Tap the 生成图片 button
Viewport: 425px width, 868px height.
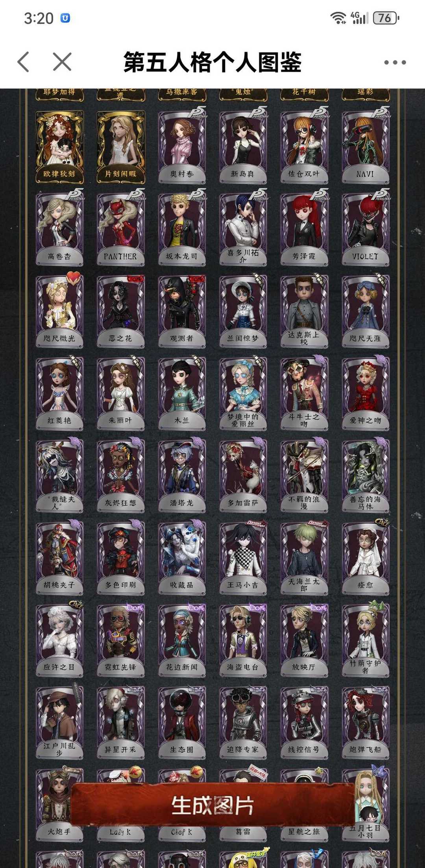tap(213, 805)
